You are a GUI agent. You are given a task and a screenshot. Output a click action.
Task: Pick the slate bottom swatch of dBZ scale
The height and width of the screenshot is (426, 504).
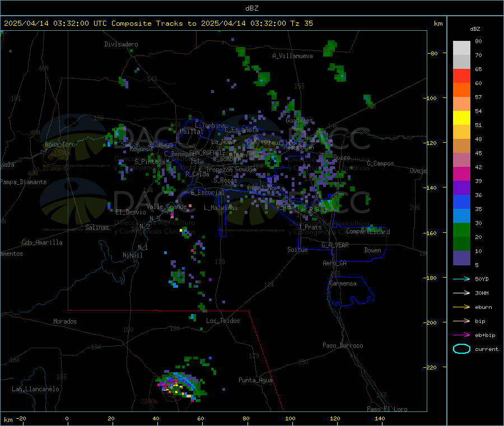pos(461,258)
